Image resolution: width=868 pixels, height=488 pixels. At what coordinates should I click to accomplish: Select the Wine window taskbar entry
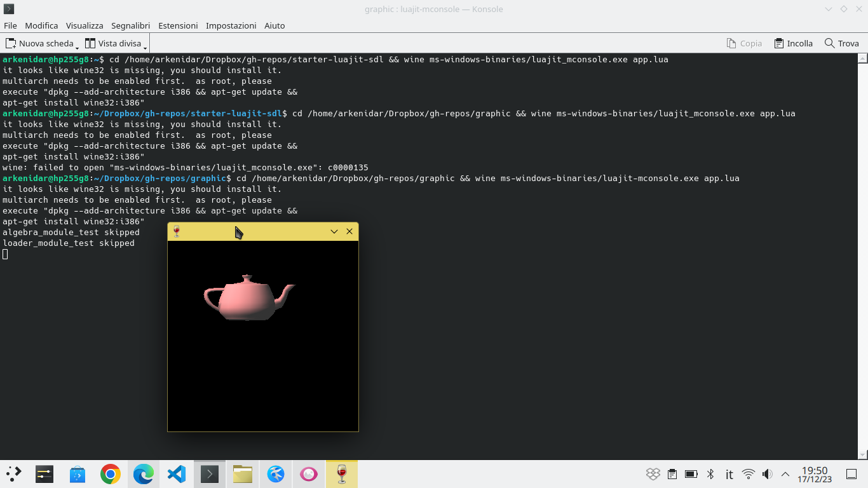[342, 474]
